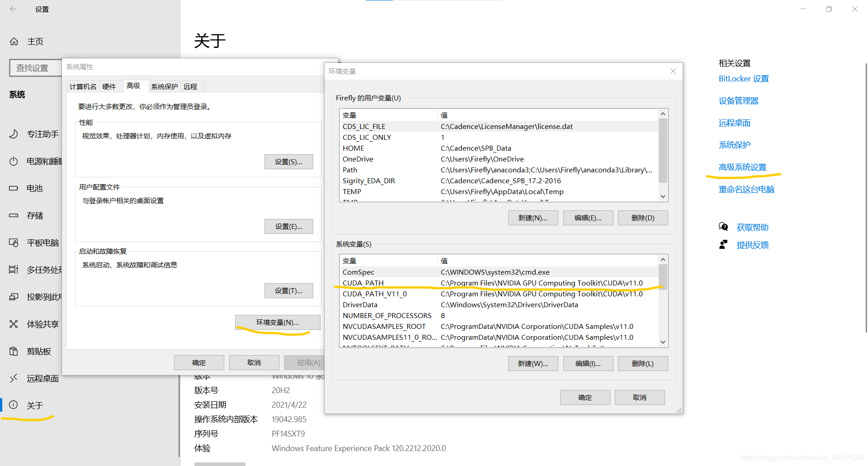Viewport: 868px width, 466px height.
Task: Select NUMBER_OF_PROCESSORS system variable row
Action: [499, 315]
